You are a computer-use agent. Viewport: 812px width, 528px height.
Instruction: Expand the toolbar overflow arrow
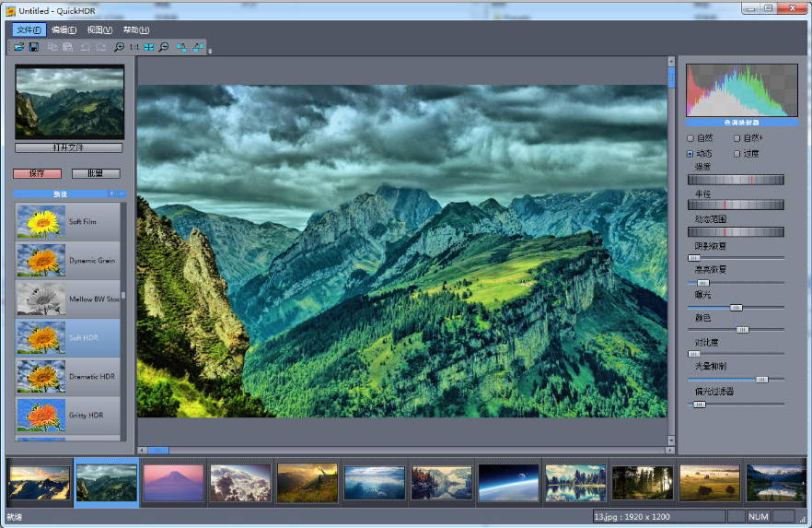pyautogui.click(x=210, y=51)
